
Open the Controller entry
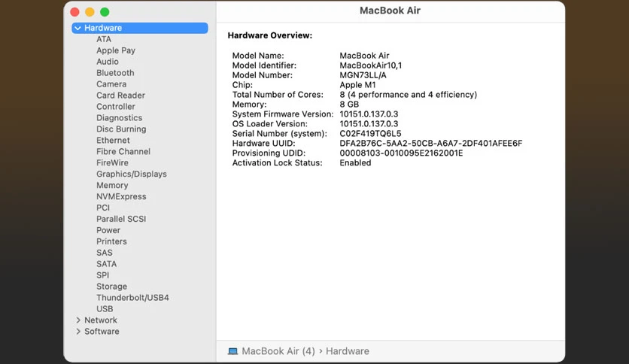pyautogui.click(x=116, y=107)
